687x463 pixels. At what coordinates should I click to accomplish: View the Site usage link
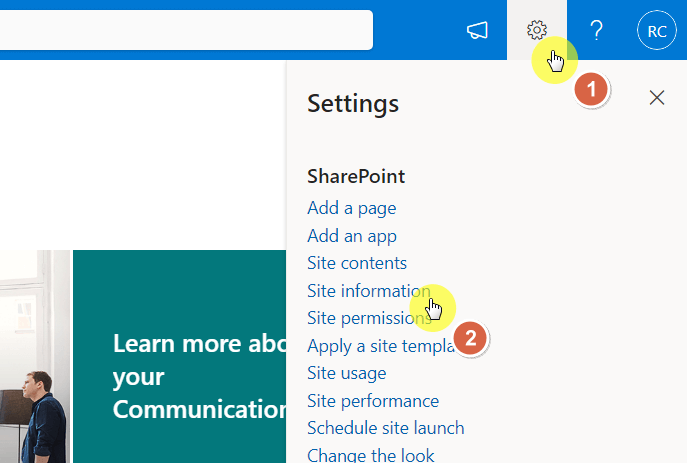[x=347, y=373]
